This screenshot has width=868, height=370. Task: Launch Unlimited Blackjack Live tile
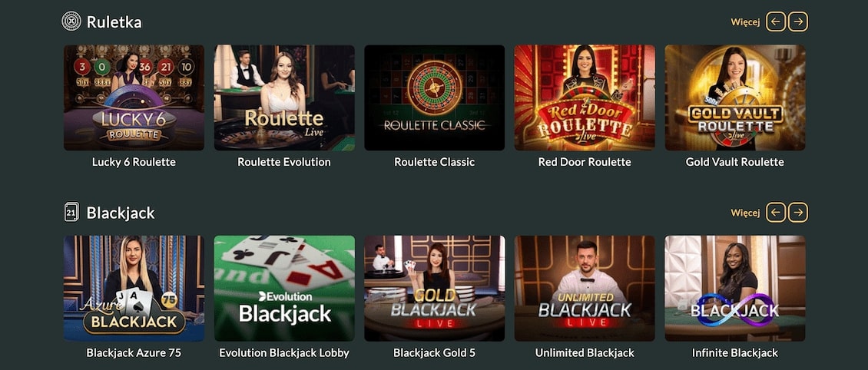[585, 289]
